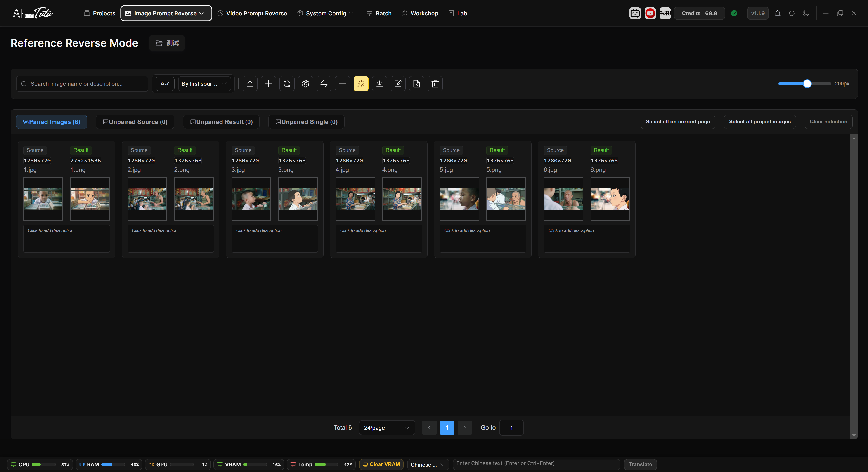Switch to Paired Images (6) tab

[x=52, y=122]
